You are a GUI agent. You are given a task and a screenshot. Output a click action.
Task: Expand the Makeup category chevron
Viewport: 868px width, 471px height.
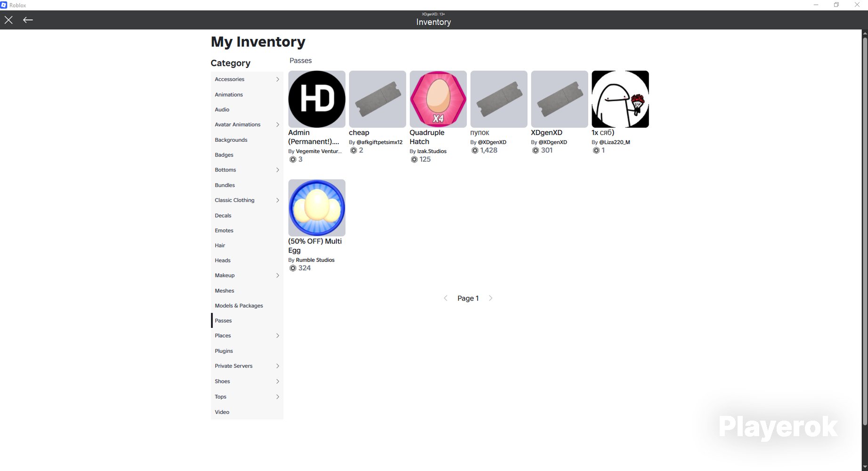(x=277, y=276)
